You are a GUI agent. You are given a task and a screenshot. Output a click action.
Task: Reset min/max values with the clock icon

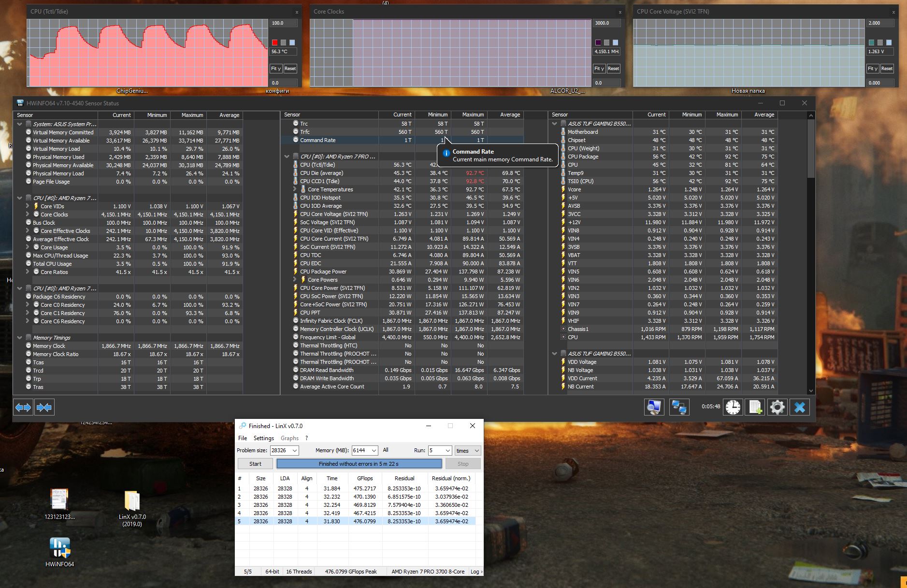(x=733, y=407)
